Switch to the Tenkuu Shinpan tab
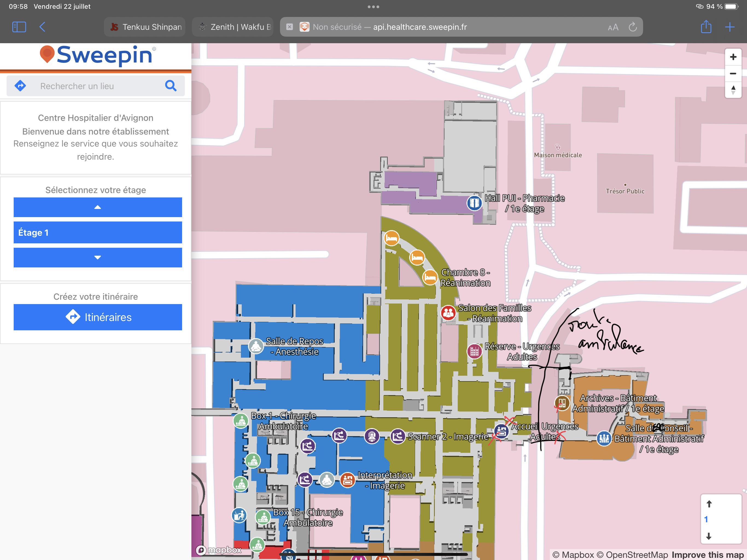The height and width of the screenshot is (560, 747). pyautogui.click(x=145, y=27)
